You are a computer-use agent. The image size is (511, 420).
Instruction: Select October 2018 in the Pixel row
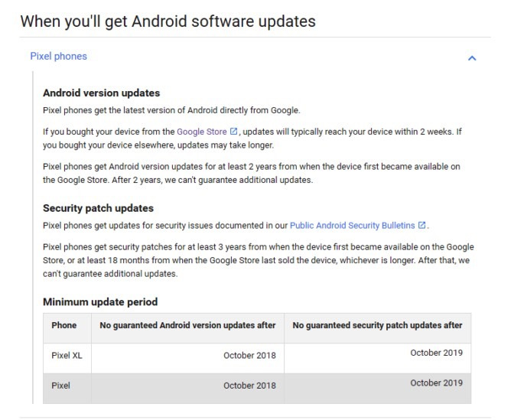[249, 386]
